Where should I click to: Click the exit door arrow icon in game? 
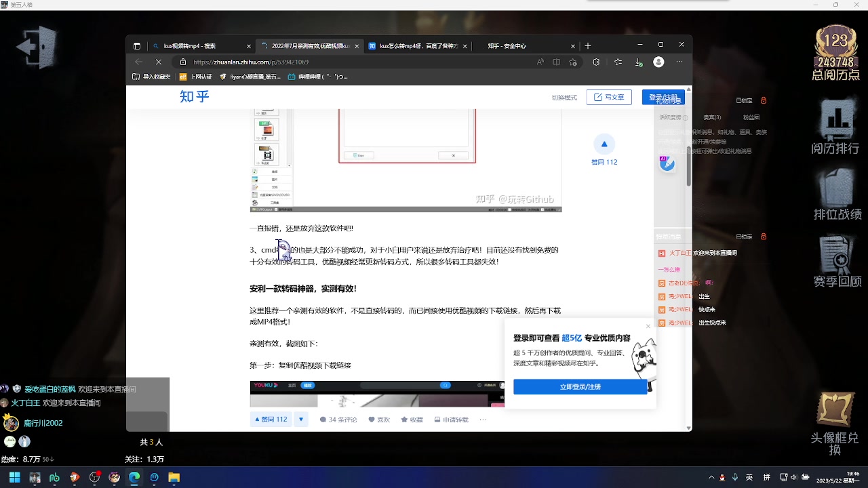(38, 47)
